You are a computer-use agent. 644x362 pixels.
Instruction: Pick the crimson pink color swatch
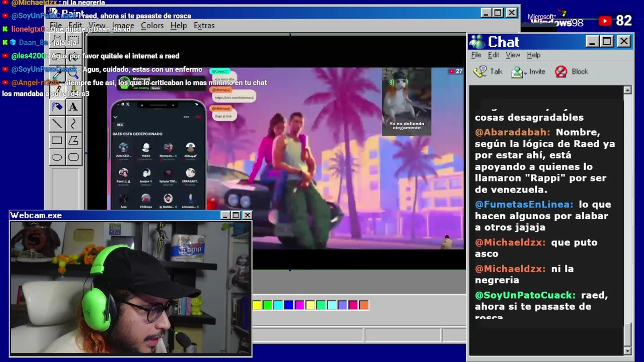tap(353, 305)
